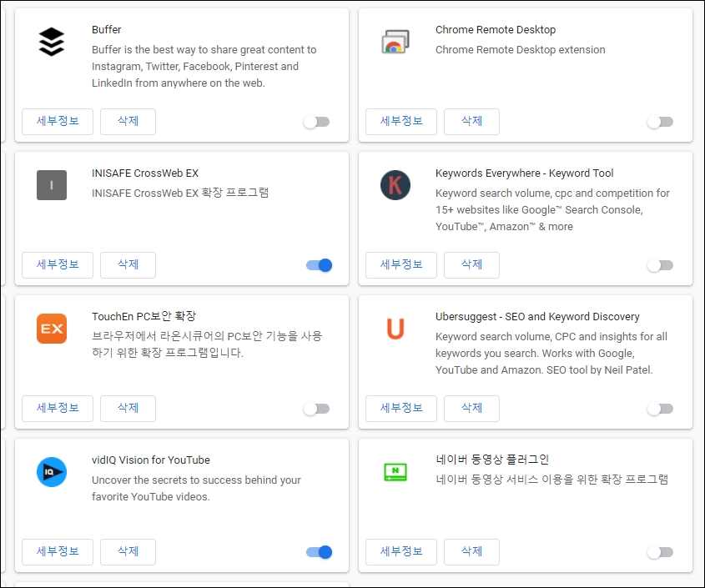This screenshot has height=588, width=705.
Task: Open 세부정보 for Keywords Everywhere
Action: (401, 264)
